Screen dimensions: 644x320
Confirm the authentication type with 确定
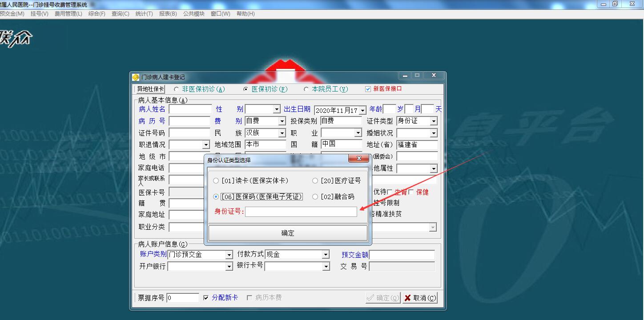click(x=288, y=233)
